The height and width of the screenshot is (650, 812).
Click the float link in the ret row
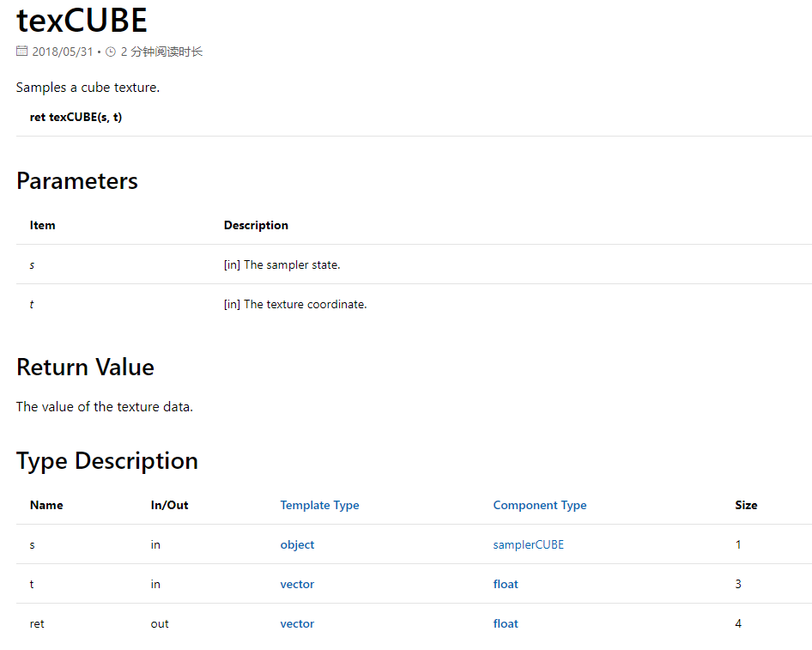click(506, 623)
